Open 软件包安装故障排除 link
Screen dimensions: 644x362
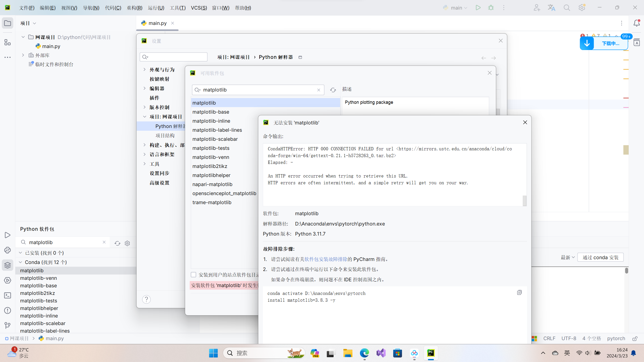pyautogui.click(x=326, y=259)
